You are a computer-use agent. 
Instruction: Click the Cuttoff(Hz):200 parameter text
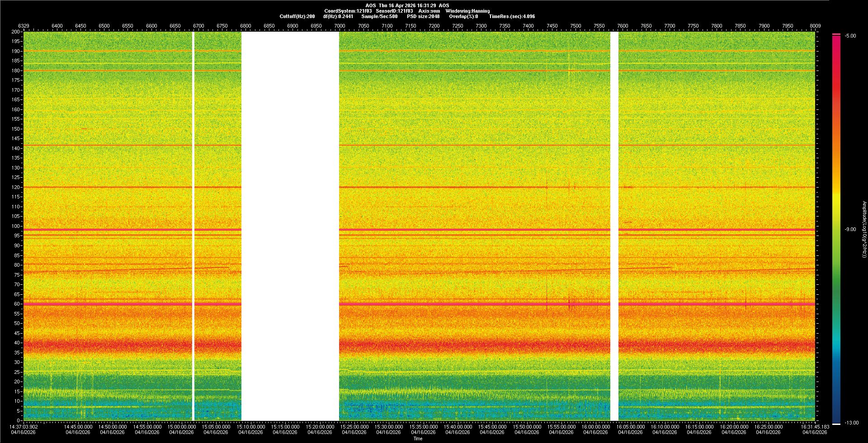coord(297,16)
